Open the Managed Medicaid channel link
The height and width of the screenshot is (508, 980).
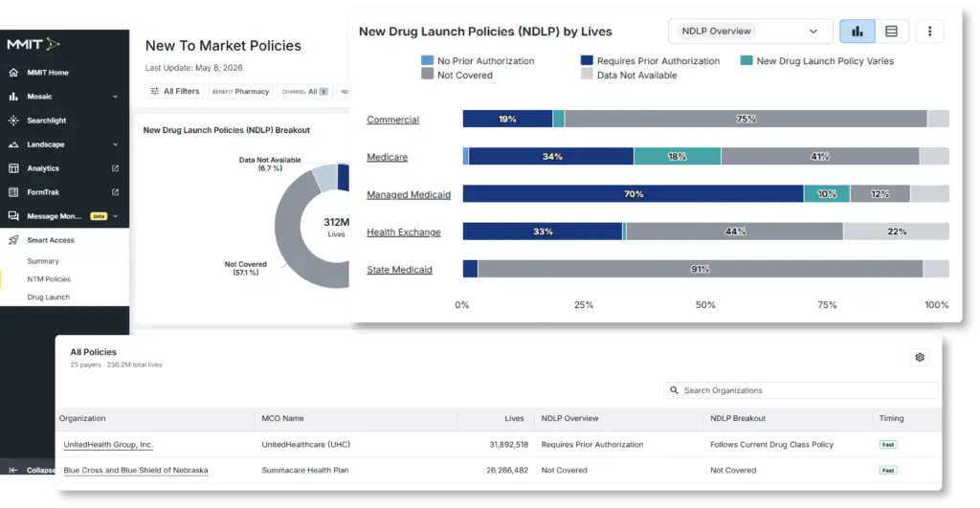coord(408,194)
